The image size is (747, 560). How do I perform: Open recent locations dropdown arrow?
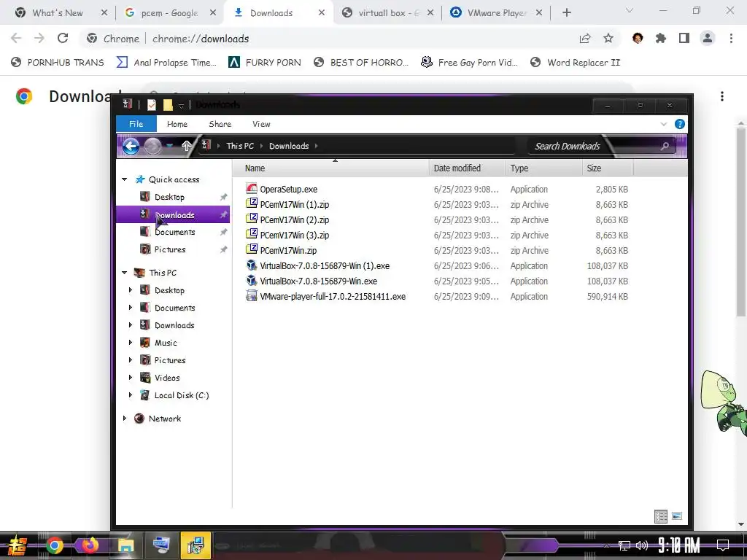coord(170,146)
